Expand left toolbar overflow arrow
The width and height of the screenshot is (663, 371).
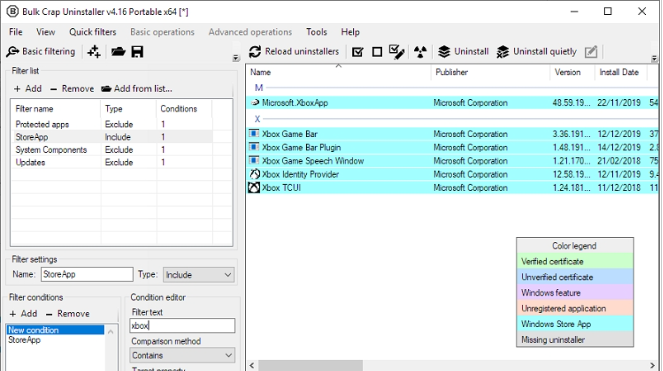point(236,58)
